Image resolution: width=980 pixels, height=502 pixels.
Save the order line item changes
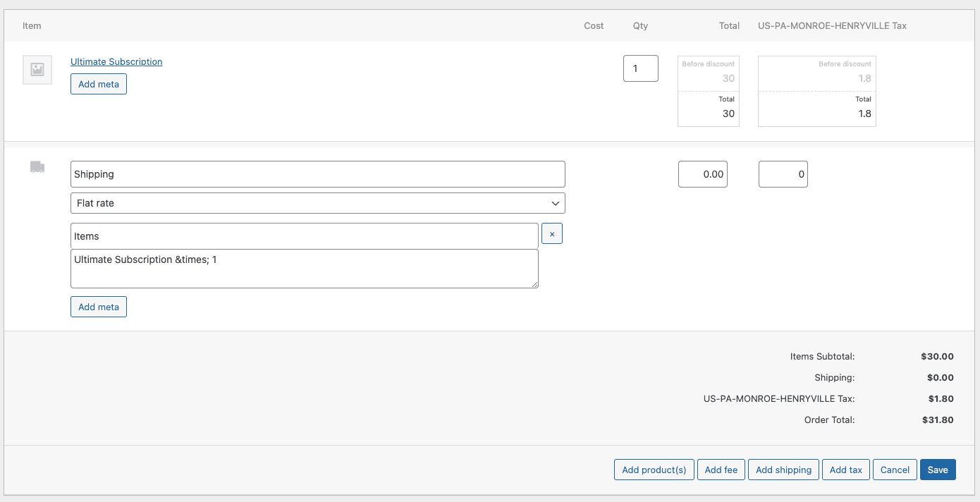click(938, 470)
